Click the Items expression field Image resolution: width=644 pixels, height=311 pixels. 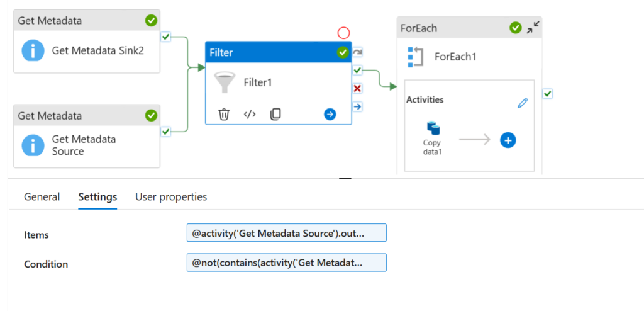point(286,233)
